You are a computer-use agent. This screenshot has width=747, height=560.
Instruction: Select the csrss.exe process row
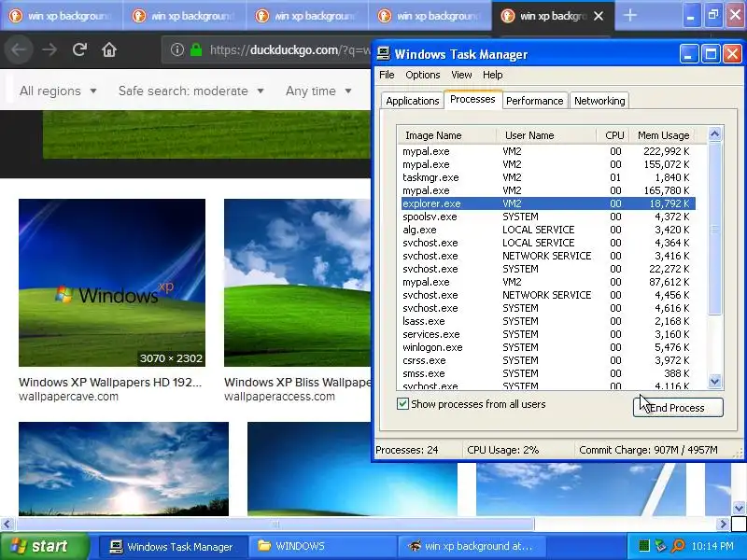point(547,360)
